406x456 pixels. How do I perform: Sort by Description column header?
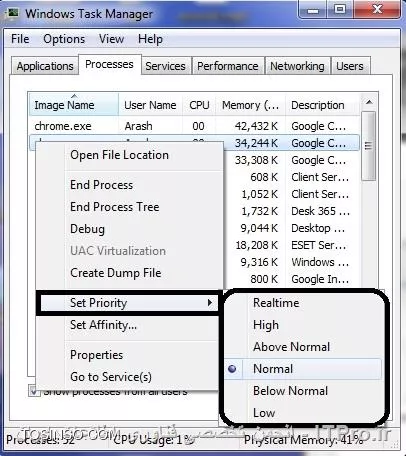click(x=323, y=105)
